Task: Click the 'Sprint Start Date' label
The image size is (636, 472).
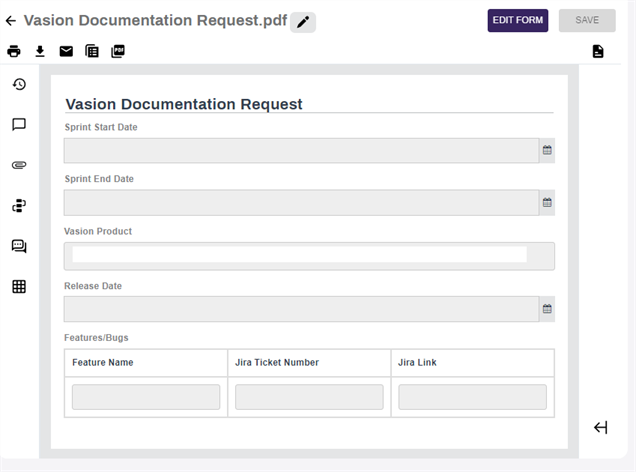Action: click(x=101, y=127)
